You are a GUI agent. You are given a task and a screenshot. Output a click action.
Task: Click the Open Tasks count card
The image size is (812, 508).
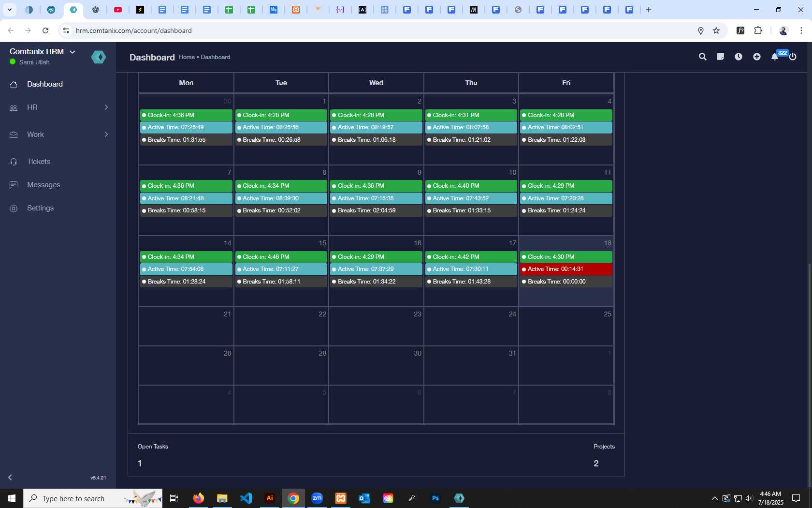(x=153, y=455)
